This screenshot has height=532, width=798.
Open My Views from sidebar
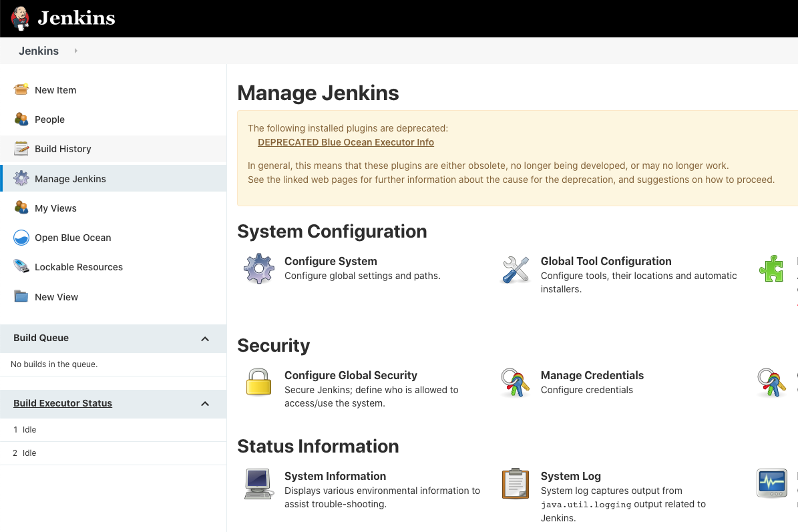coord(55,208)
